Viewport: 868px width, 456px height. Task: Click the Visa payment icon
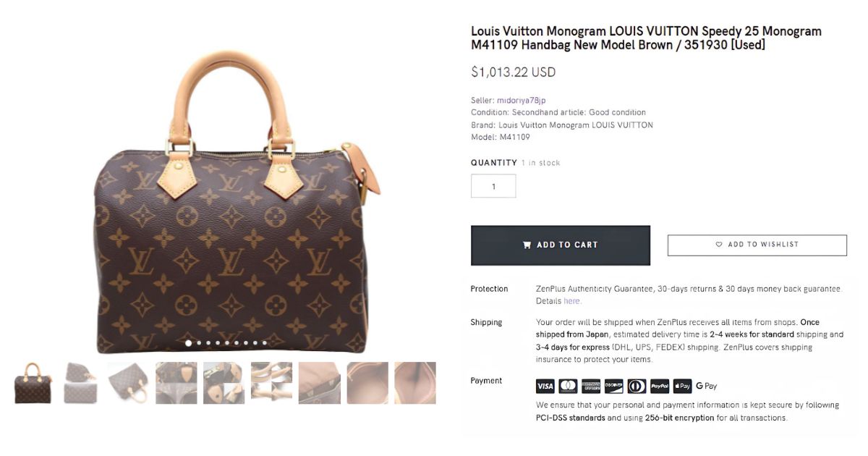click(x=545, y=386)
